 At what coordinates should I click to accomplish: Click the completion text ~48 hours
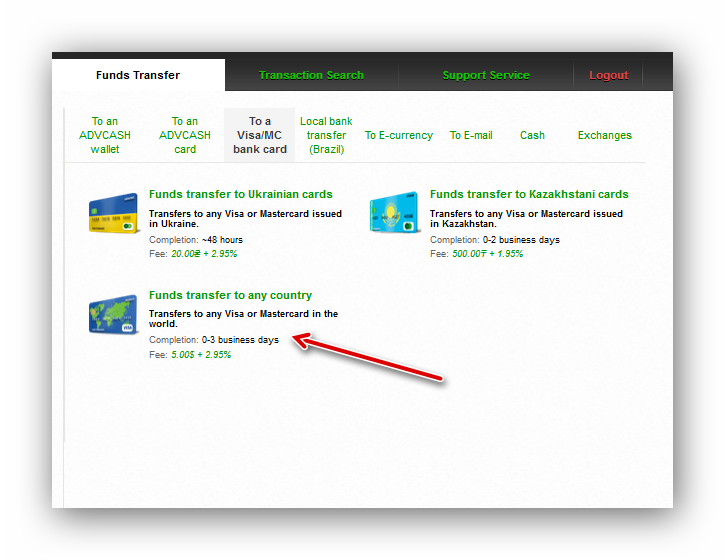[x=222, y=240]
